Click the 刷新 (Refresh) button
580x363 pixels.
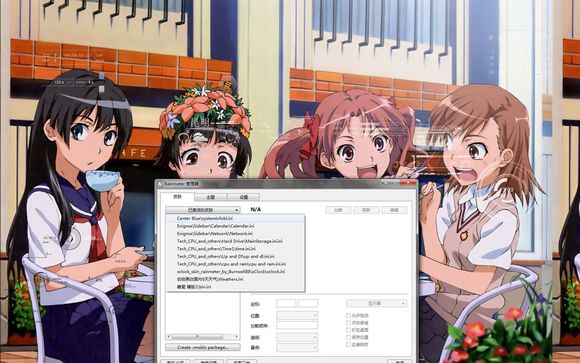coord(366,210)
